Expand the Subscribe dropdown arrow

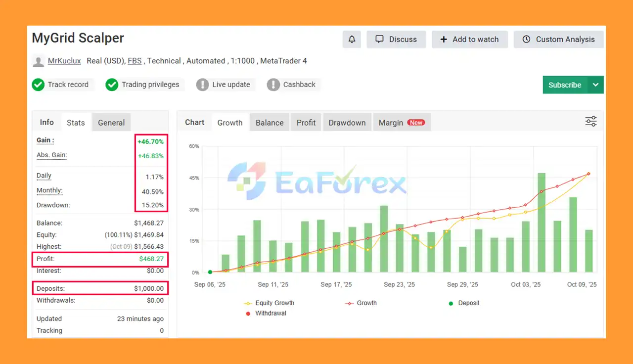click(x=595, y=85)
